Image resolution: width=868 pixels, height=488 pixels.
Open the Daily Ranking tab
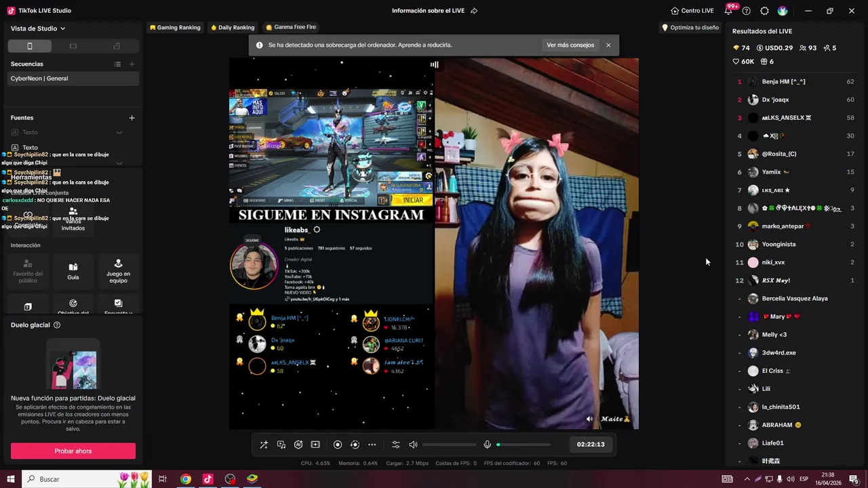[233, 28]
